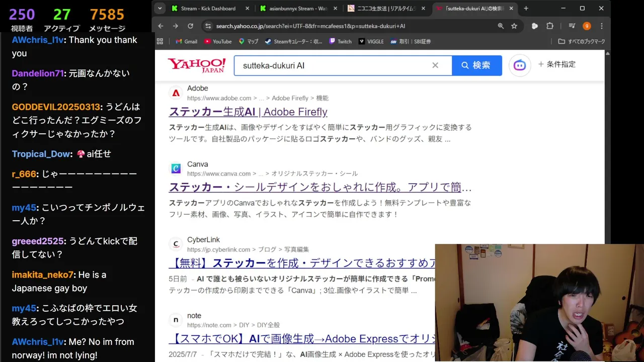The width and height of the screenshot is (644, 362).
Task: Open the 取引 | SBI証券 bookmark
Action: tap(411, 41)
